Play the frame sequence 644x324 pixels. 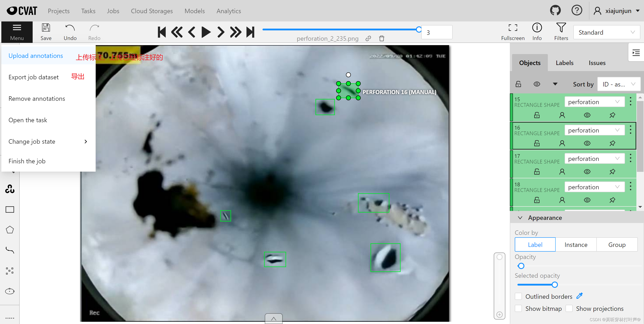206,32
